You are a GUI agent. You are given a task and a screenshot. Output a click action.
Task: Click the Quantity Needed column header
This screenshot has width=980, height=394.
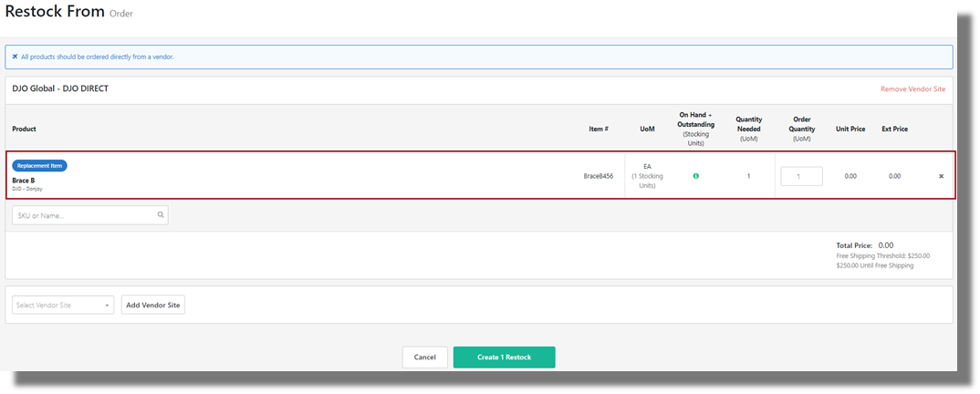[x=748, y=129]
